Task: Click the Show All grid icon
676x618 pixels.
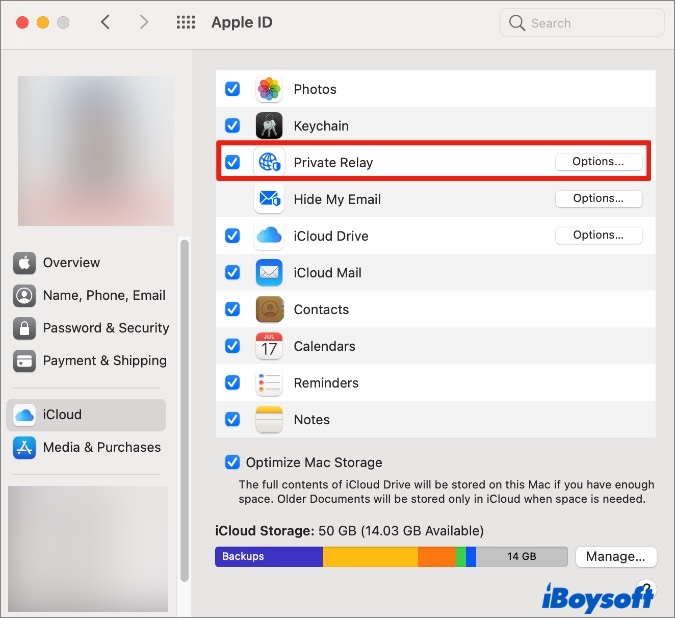Action: 186,23
